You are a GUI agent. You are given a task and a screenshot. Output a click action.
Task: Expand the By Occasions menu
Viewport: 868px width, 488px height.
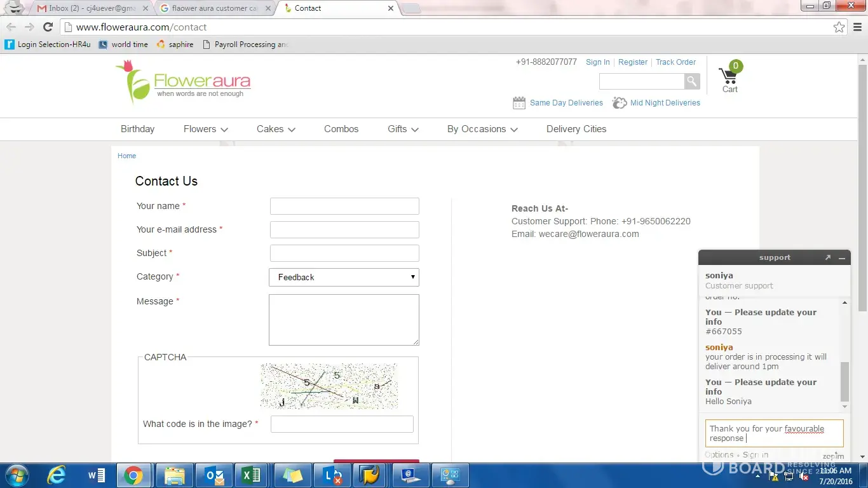[482, 129]
